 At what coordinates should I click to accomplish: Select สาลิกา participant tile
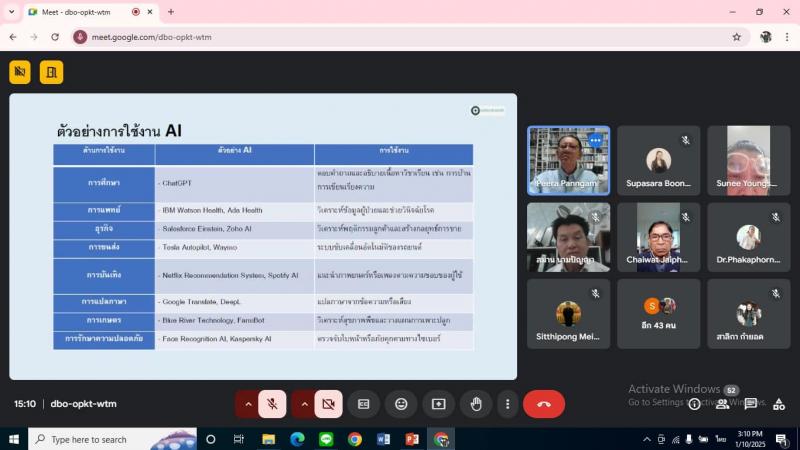(x=748, y=314)
